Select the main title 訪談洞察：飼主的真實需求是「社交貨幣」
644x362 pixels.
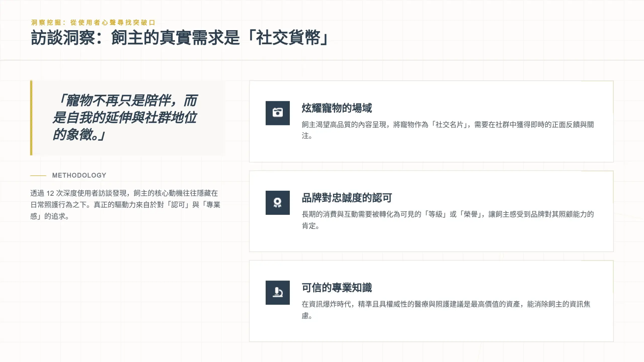[x=179, y=38]
